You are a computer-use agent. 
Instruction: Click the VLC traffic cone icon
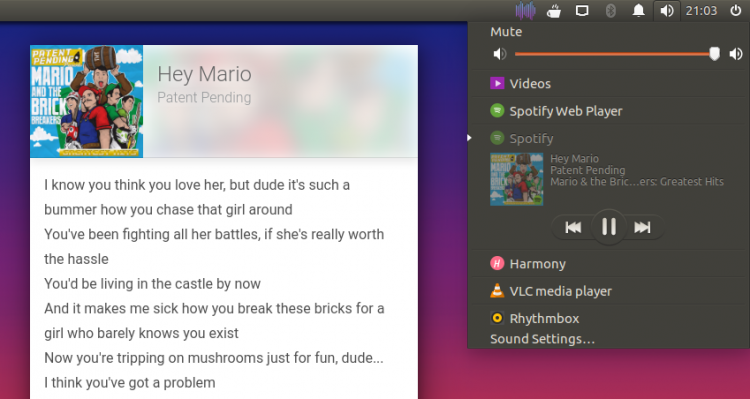tap(497, 290)
